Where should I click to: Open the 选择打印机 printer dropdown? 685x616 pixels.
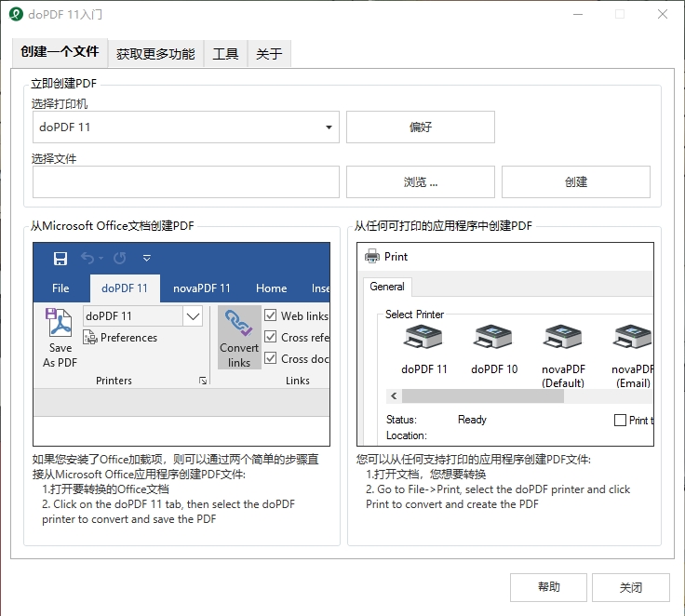point(330,127)
